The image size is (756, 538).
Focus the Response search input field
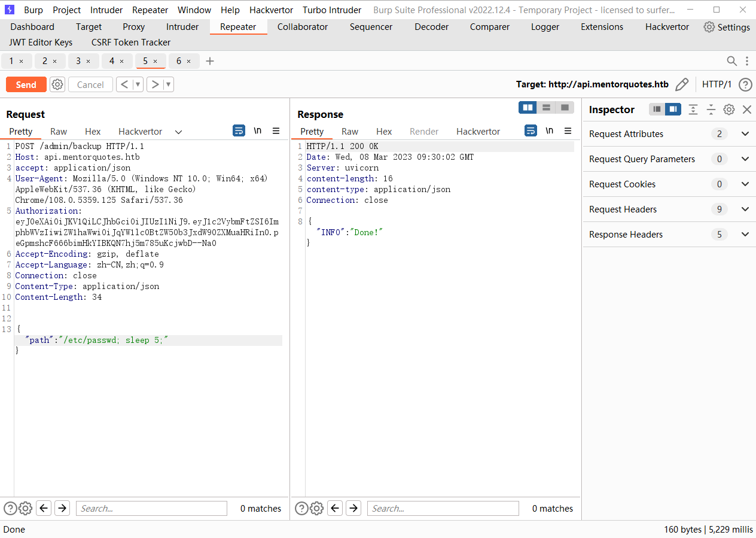[x=443, y=509]
